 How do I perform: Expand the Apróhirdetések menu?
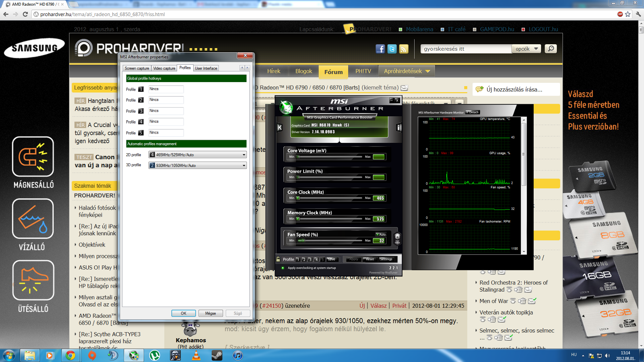point(407,71)
